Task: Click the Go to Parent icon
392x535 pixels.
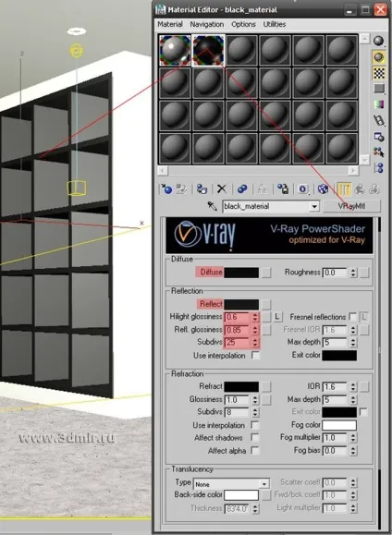Action: (359, 188)
